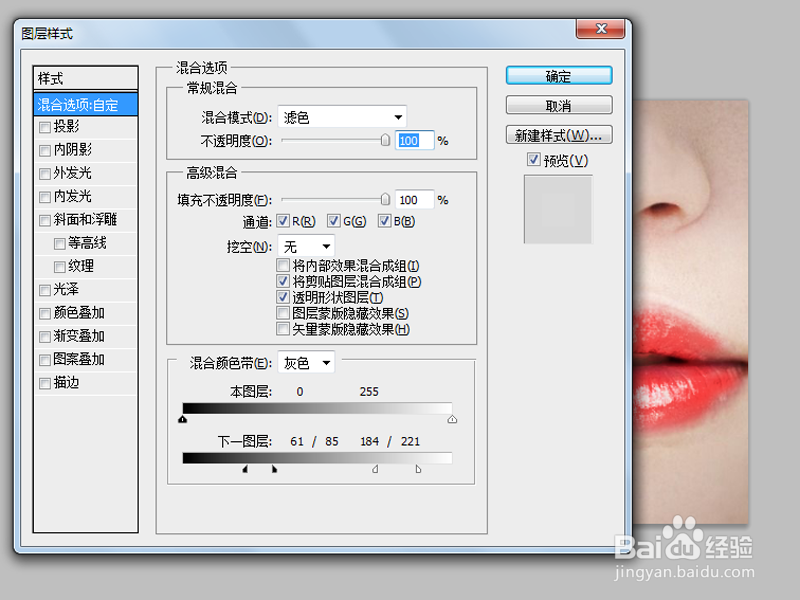Enable the 光泽 checkbox
Viewport: 800px width, 600px height.
click(45, 290)
